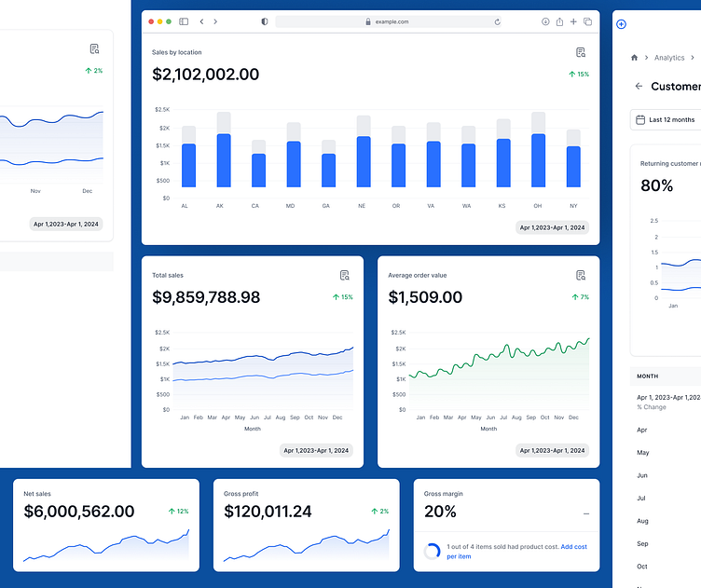Click 80% returning customer value
Screen dimensions: 701x588
657,185
